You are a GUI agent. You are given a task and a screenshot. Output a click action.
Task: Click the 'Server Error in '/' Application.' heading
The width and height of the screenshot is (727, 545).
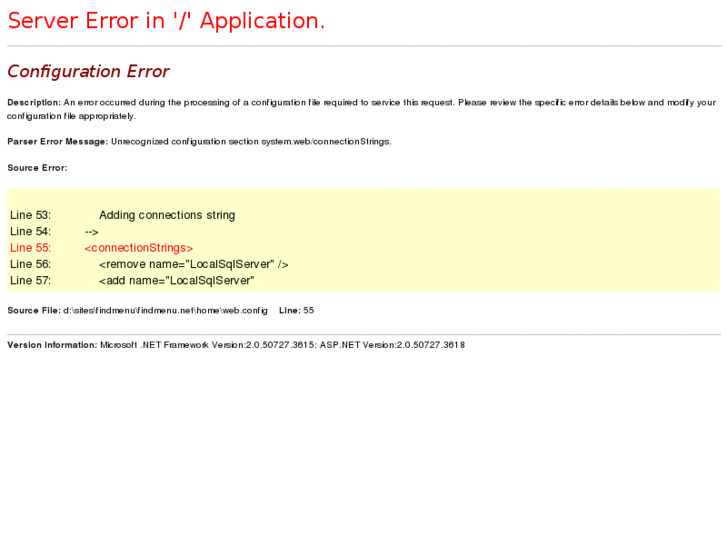166,21
